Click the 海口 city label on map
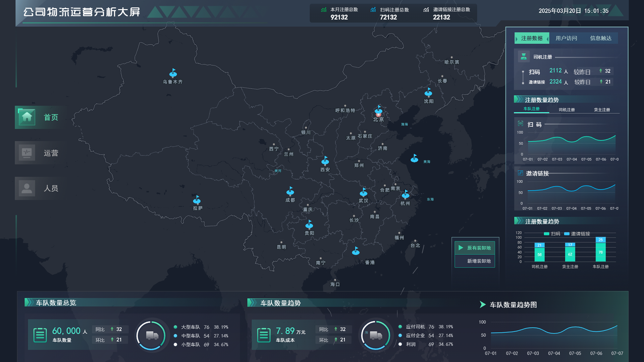 click(335, 284)
